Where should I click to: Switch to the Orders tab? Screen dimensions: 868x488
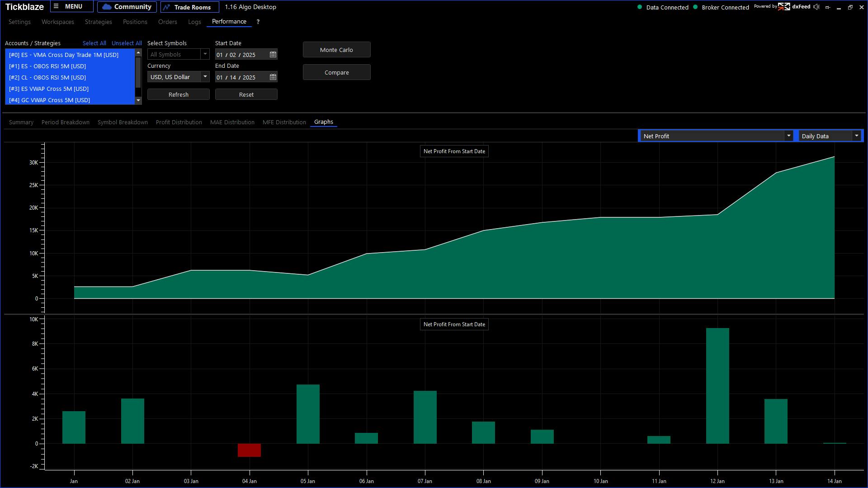(168, 22)
